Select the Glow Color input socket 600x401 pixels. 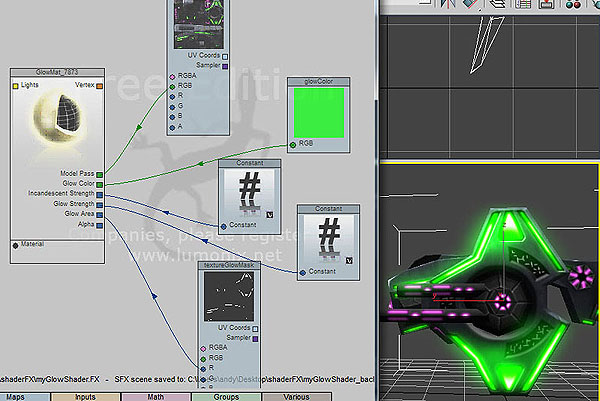101,184
